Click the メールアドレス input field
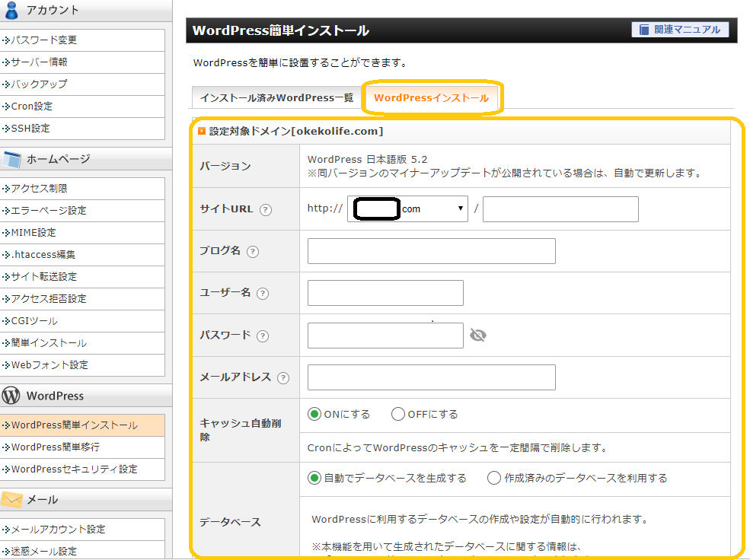The height and width of the screenshot is (560, 750). [431, 377]
